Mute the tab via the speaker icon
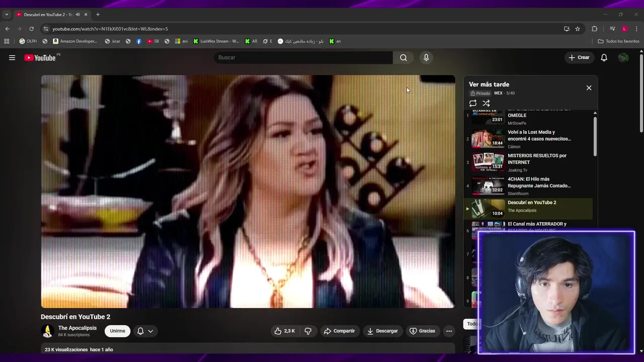The image size is (644, 362). [77, 15]
